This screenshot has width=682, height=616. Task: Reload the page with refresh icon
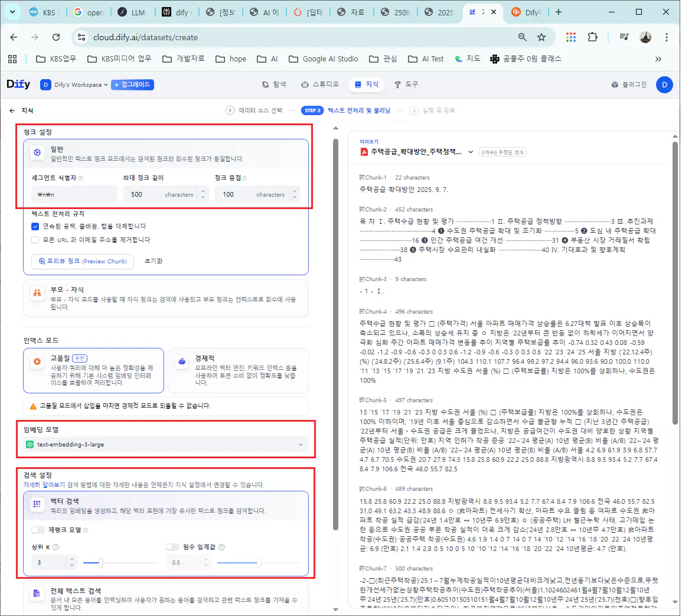[56, 37]
